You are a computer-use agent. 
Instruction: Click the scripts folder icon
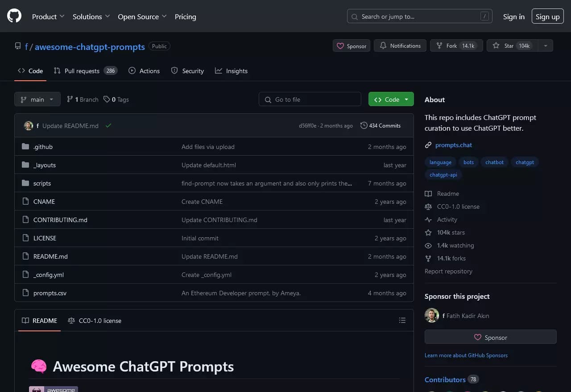tap(25, 183)
